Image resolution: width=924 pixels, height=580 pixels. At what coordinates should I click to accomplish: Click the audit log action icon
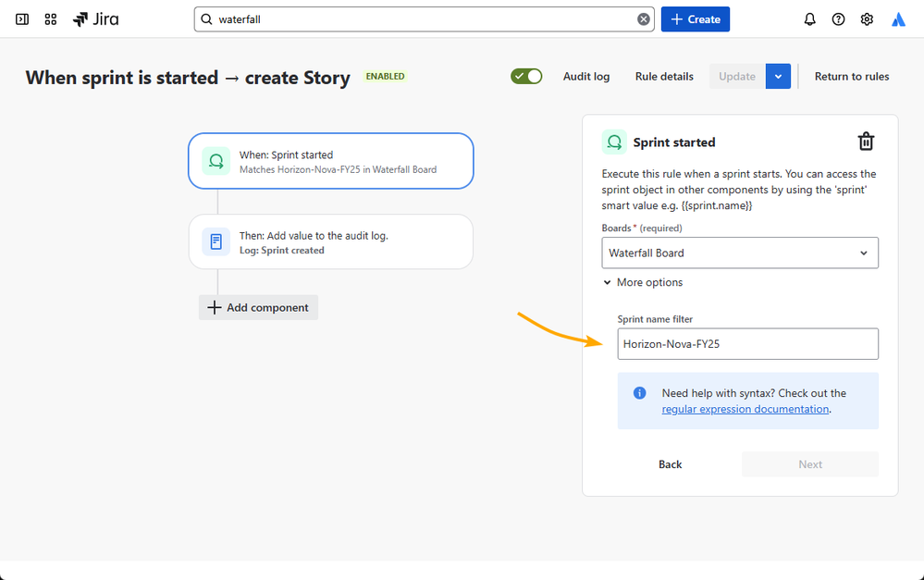pos(216,241)
